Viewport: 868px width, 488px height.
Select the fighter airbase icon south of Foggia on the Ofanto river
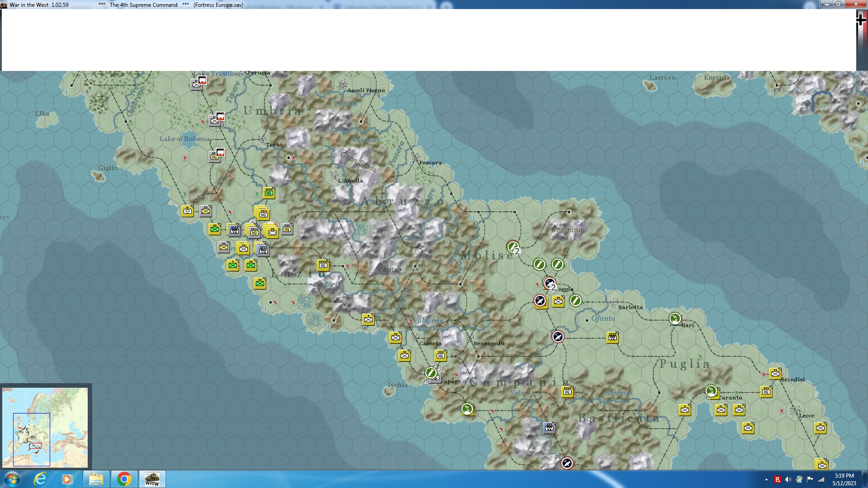pos(558,337)
